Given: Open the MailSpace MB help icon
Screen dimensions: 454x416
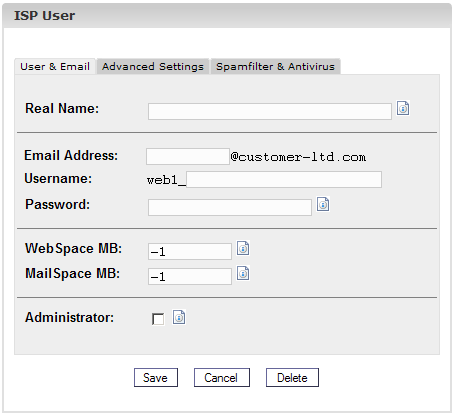Looking at the screenshot, I should [x=243, y=273].
